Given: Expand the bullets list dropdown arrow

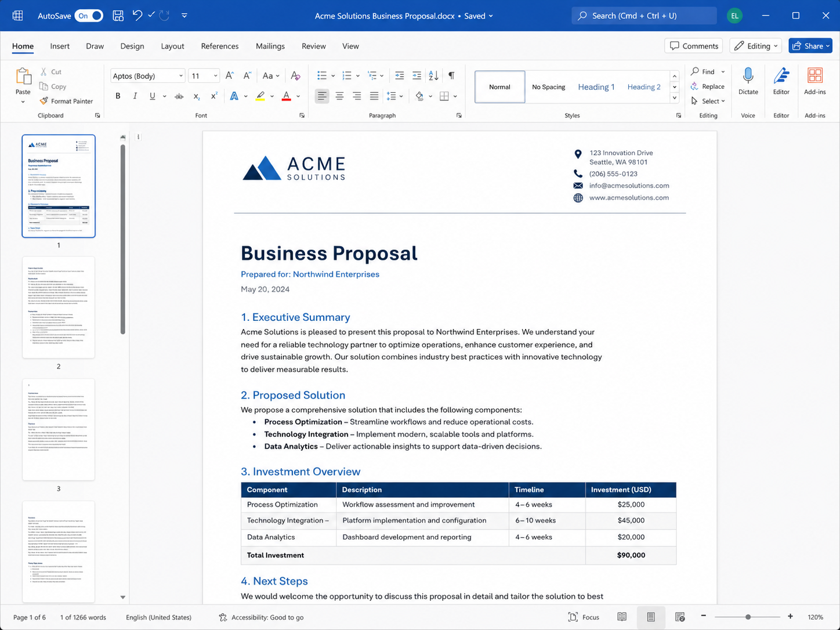Looking at the screenshot, I should (333, 76).
